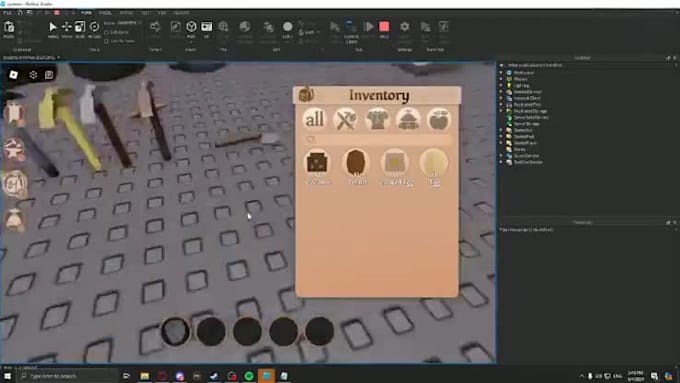Toggle the Collisions checkbox
This screenshot has width=680, height=383.
[106, 33]
